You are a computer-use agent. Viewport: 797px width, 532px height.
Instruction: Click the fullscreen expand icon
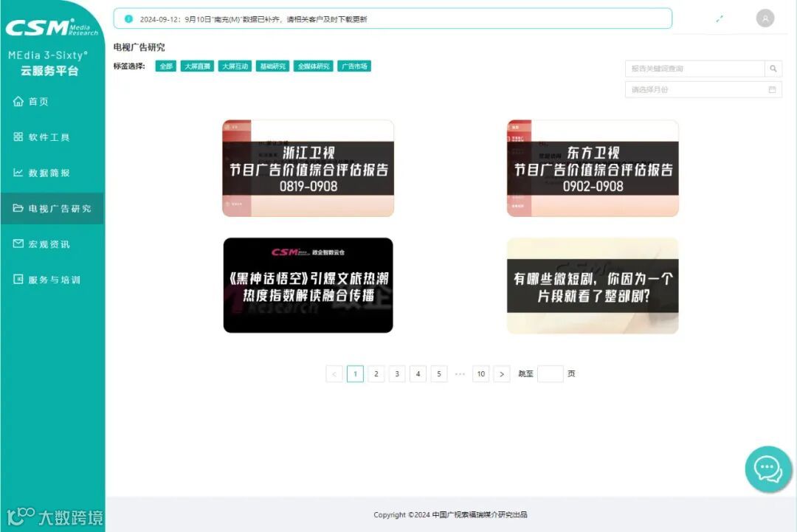720,18
